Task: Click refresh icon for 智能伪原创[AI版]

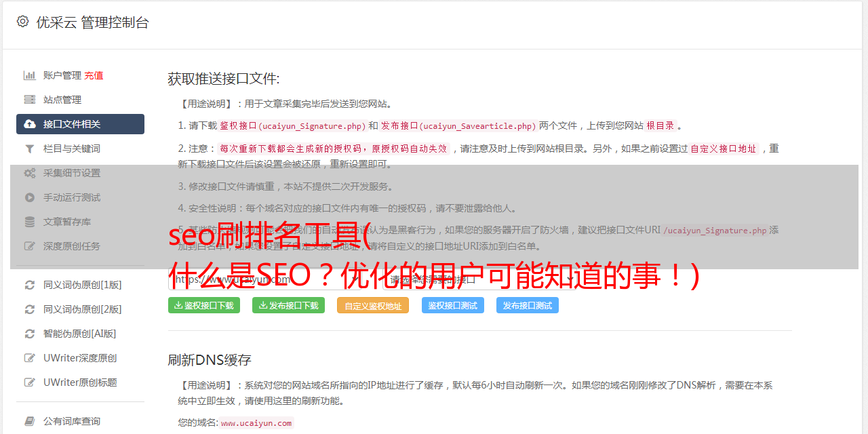Action: (x=30, y=334)
